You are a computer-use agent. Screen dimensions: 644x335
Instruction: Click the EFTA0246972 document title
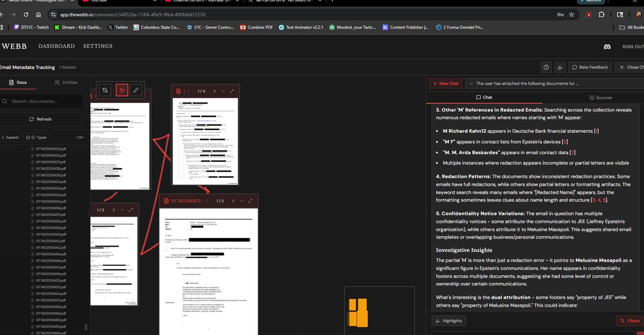(x=186, y=201)
